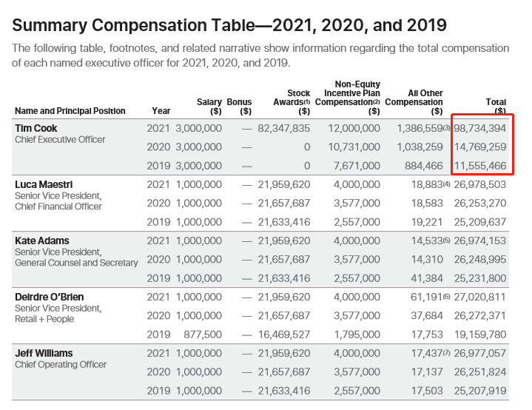Select Kate Adams total 26,974,153
The height and width of the screenshot is (410, 532).
479,241
